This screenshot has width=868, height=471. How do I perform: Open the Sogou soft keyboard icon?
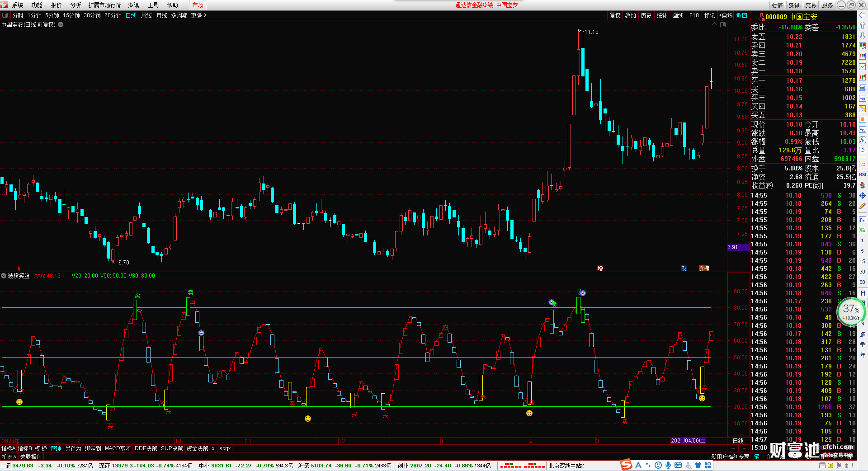[x=678, y=466]
